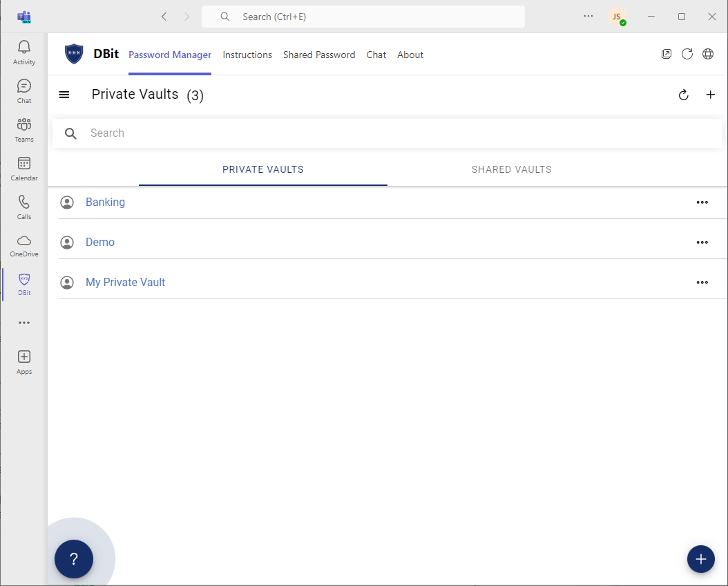Open Calls in the Teams sidebar
The height and width of the screenshot is (586, 728).
(x=24, y=207)
